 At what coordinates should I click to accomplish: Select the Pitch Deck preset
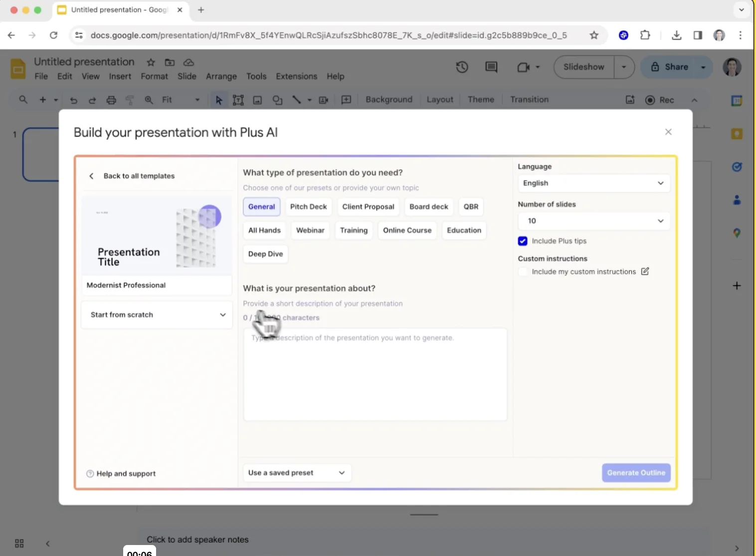308,207
